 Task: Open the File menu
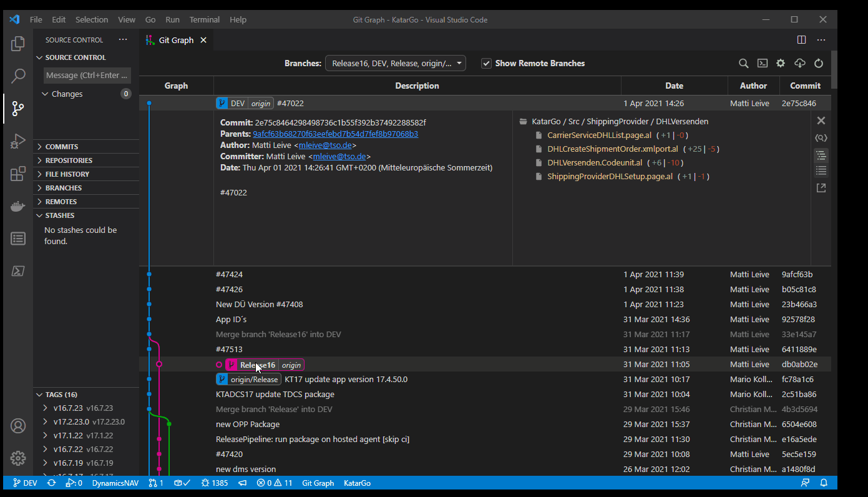[x=36, y=19]
